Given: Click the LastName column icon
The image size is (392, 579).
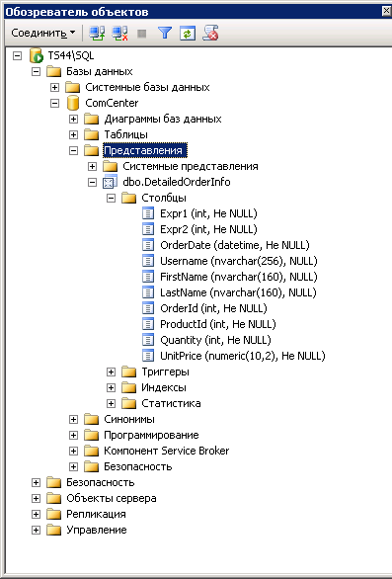Looking at the screenshot, I should [148, 292].
